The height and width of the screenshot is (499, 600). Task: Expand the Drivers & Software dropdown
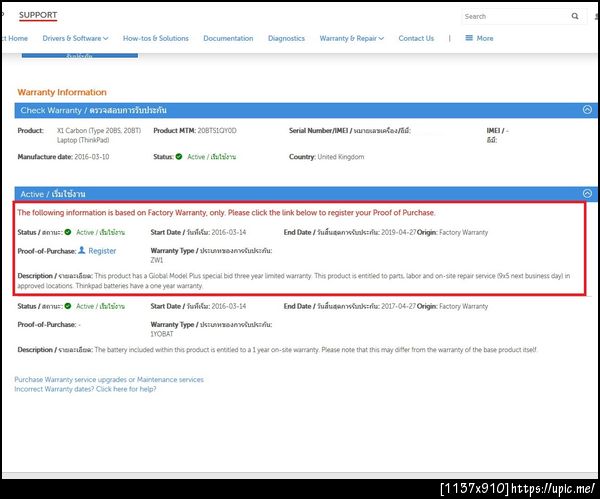tap(75, 38)
